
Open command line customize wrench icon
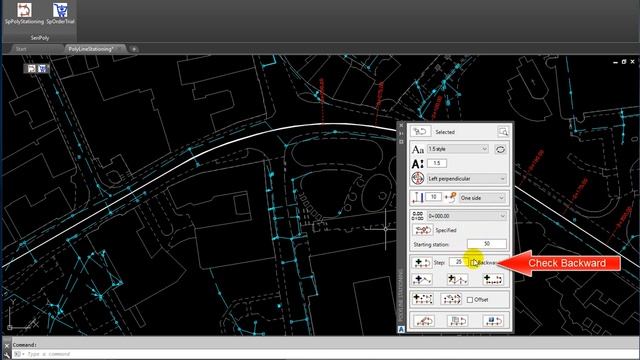click(x=7, y=355)
